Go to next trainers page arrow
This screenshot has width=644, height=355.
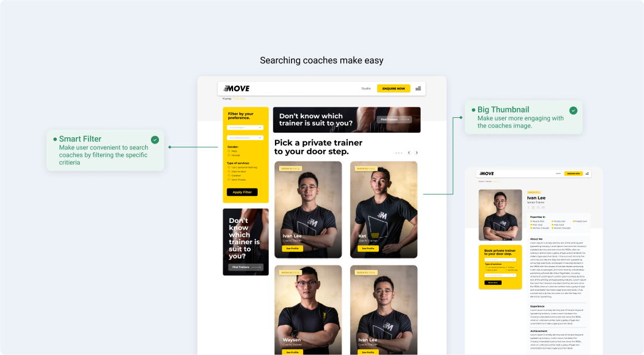pos(417,152)
